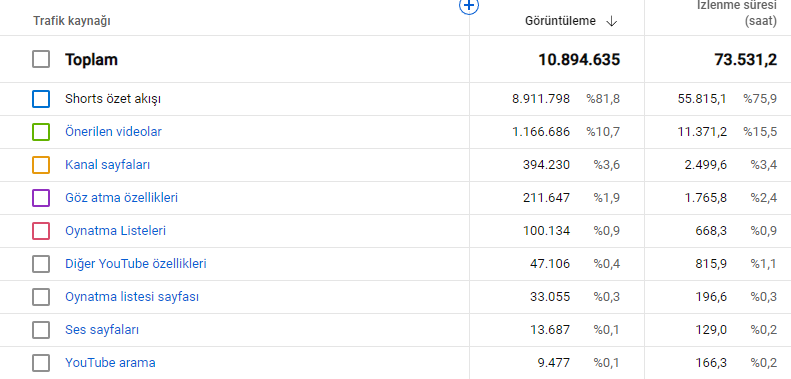
Task: Sort by the Görüntüleme column header
Action: pos(560,21)
